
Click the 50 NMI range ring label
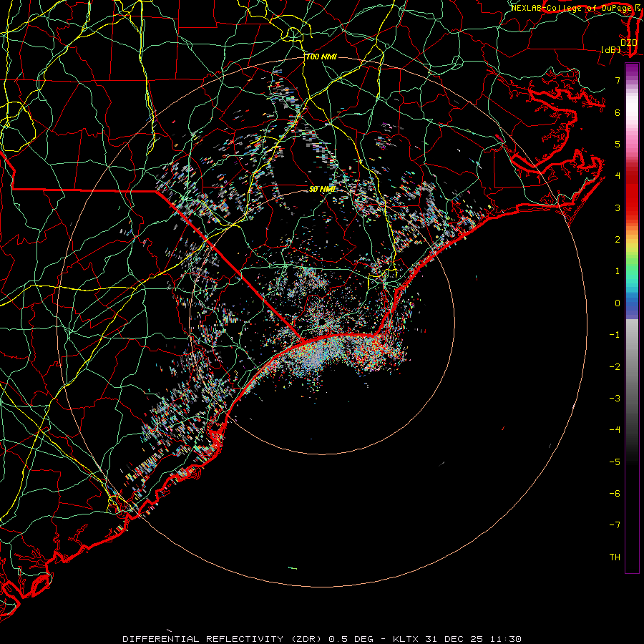point(322,189)
